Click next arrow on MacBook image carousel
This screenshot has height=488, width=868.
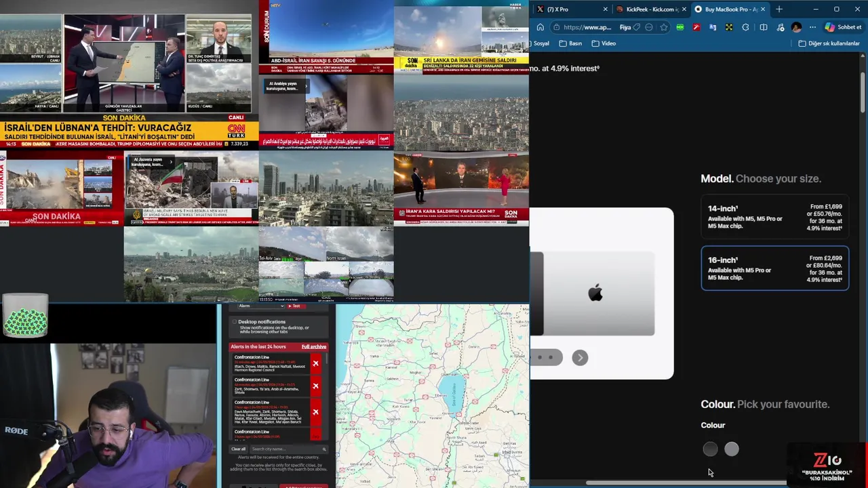[580, 357]
